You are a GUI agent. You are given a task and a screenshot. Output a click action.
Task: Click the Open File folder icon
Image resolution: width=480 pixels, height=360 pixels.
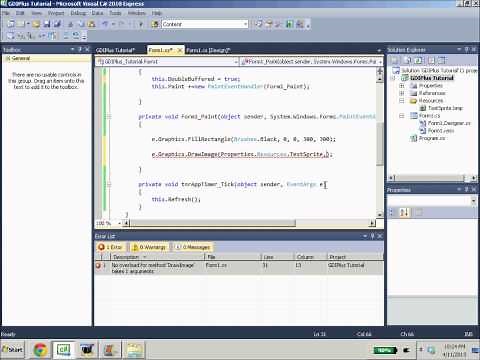36,24
